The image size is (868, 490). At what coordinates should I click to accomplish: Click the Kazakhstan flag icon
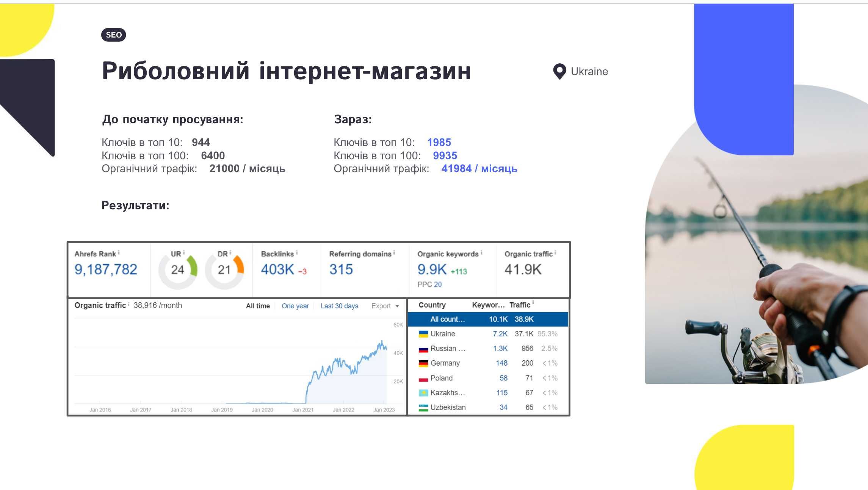coord(423,393)
